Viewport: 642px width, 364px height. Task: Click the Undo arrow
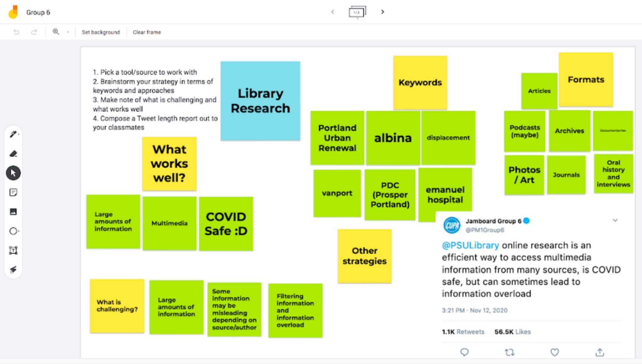16,32
